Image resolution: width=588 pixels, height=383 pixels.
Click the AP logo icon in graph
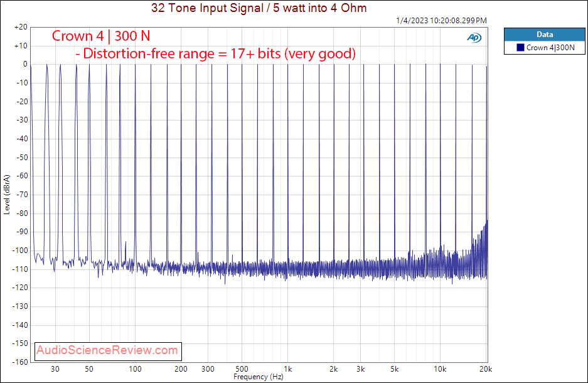[474, 38]
